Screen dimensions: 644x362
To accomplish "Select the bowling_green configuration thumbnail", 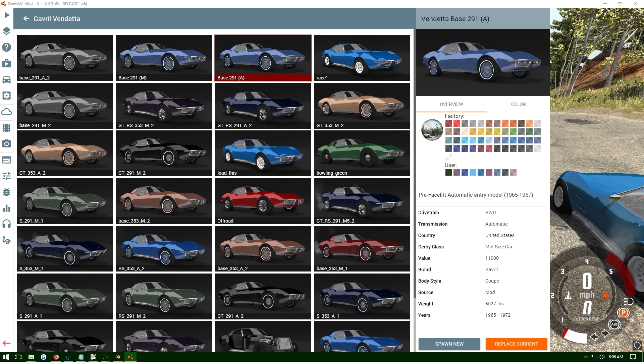I will (x=362, y=153).
